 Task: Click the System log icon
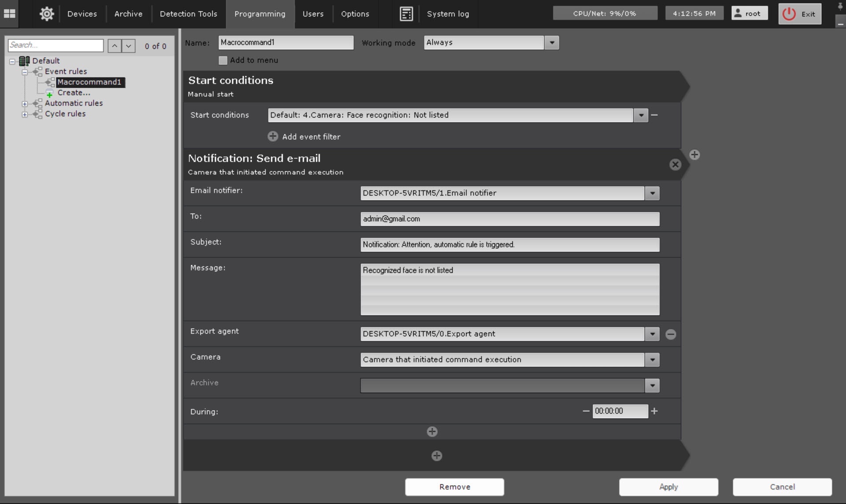406,14
